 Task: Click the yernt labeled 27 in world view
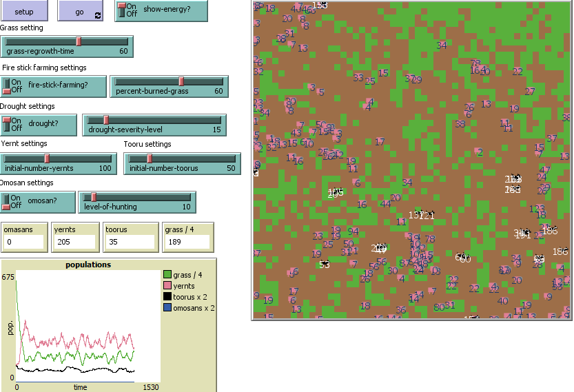(530, 92)
